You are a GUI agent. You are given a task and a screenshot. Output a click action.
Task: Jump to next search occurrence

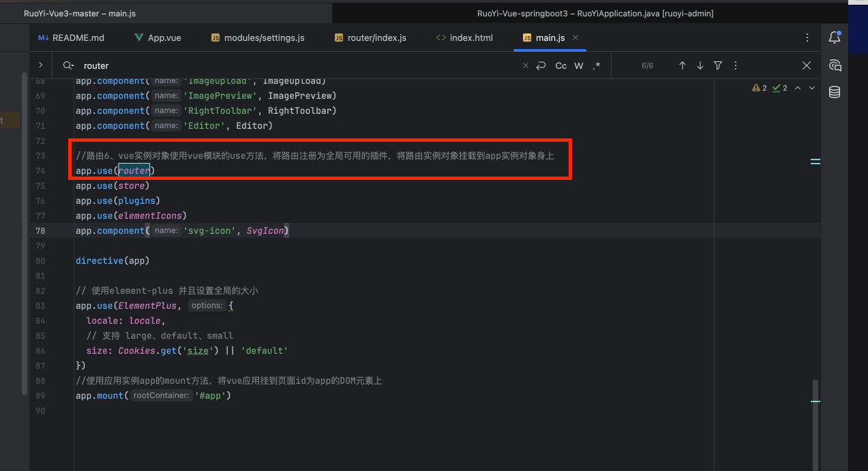click(x=700, y=65)
